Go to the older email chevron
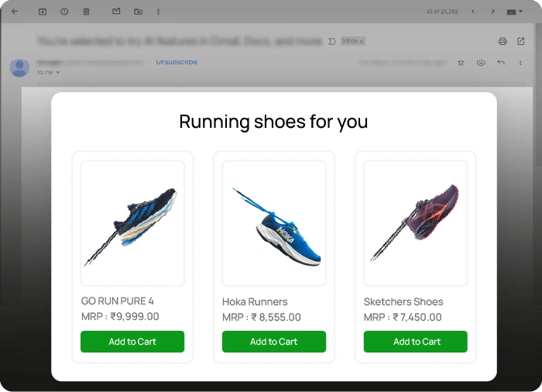The height and width of the screenshot is (392, 542). (492, 12)
